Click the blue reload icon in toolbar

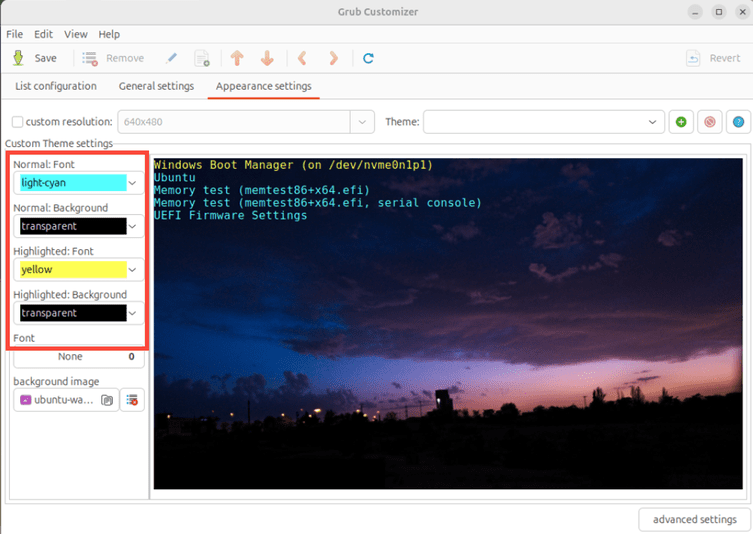click(368, 58)
